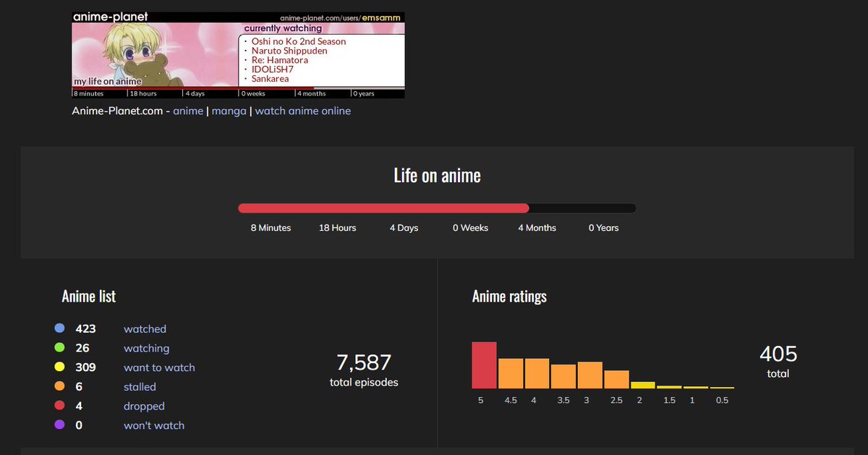This screenshot has width=868, height=455.
Task: Click the 309 want to watch count
Action: tap(85, 367)
